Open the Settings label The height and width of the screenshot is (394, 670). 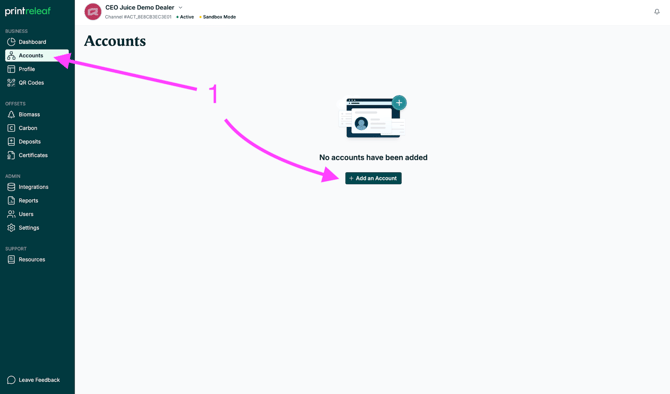[x=29, y=228]
